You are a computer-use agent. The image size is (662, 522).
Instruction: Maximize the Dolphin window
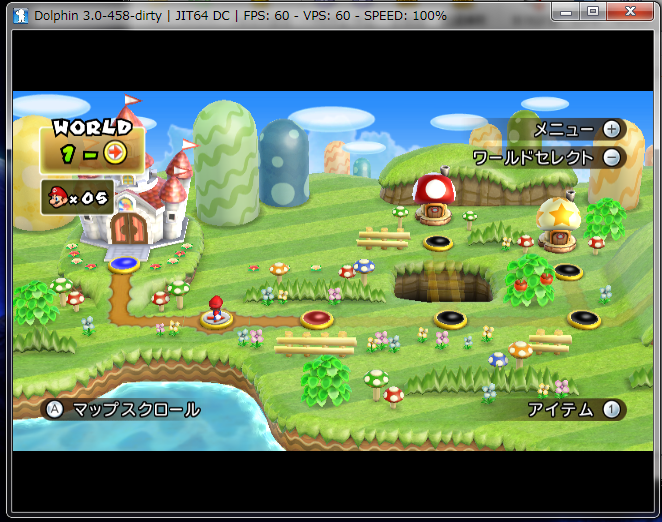click(593, 11)
